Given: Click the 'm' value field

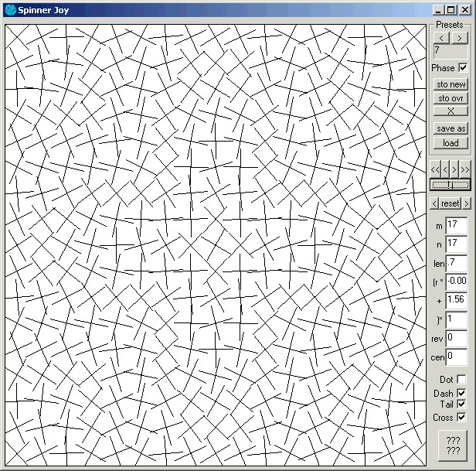Looking at the screenshot, I should pyautogui.click(x=456, y=225).
